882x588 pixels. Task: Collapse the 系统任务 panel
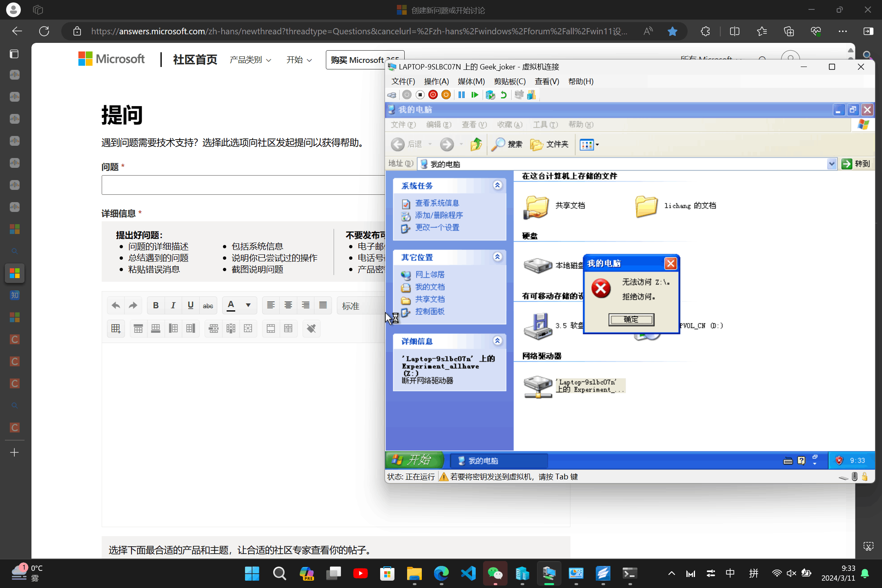[497, 185]
